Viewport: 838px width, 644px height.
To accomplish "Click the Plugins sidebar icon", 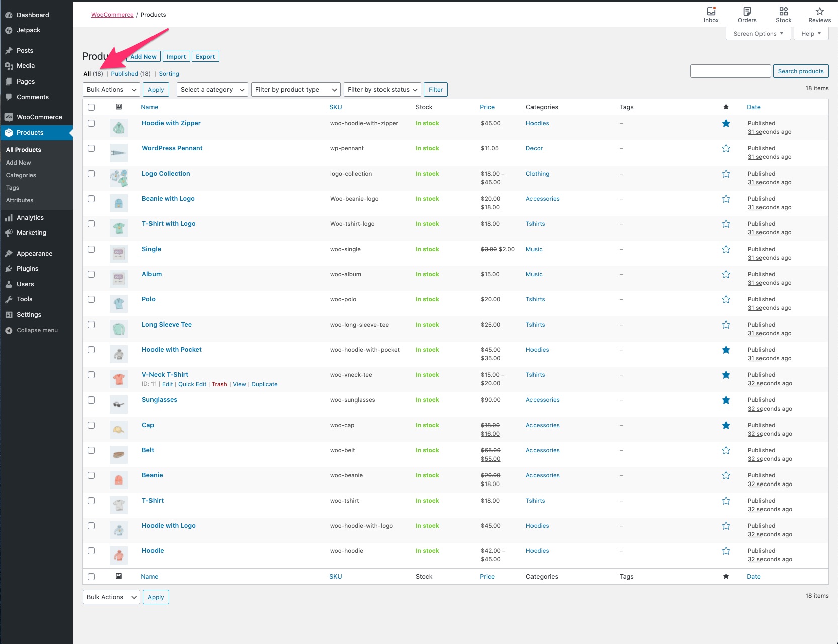I will click(x=9, y=269).
